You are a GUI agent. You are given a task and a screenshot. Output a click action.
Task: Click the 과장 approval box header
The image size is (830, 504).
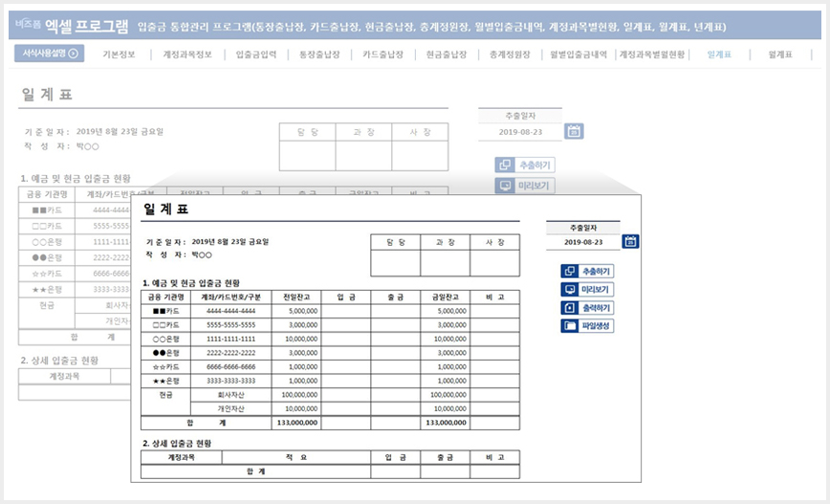[x=446, y=242]
